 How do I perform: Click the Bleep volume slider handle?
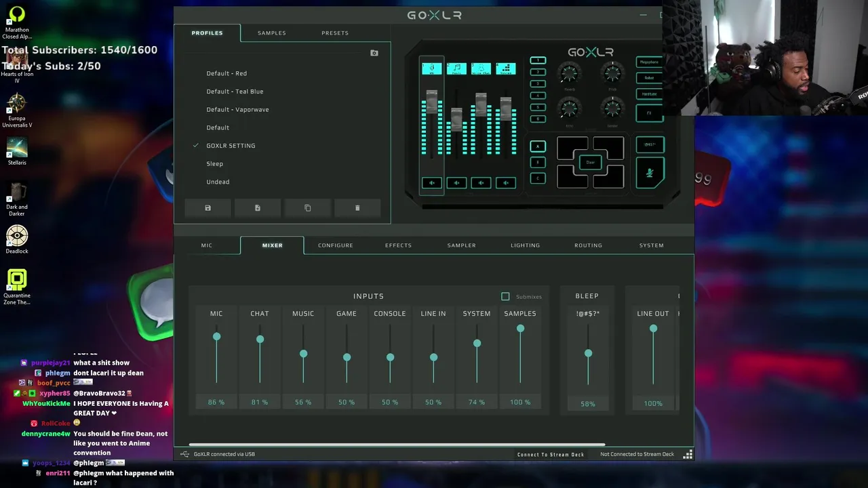(x=588, y=354)
